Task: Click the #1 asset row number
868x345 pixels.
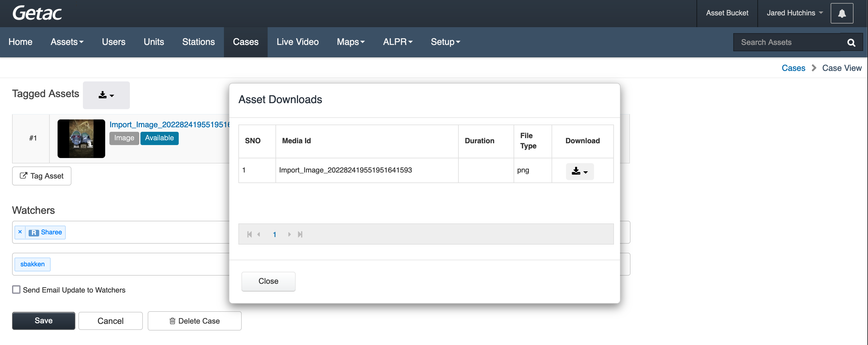Action: (33, 138)
